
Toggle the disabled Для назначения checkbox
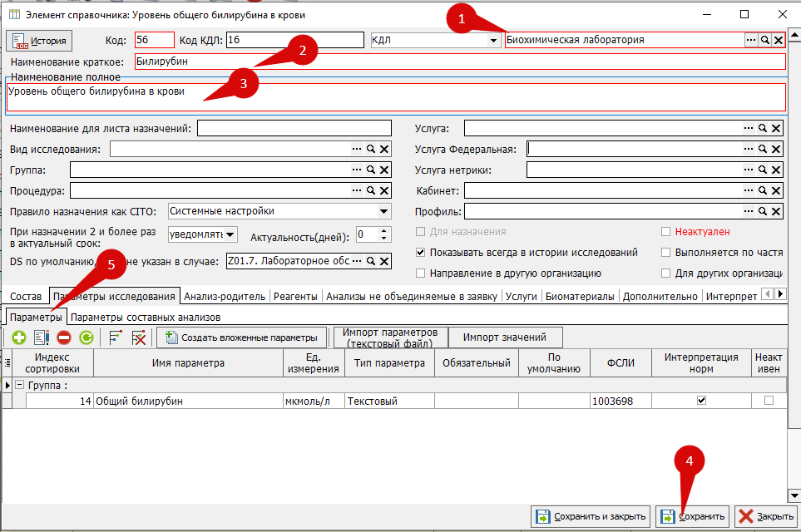pyautogui.click(x=420, y=232)
